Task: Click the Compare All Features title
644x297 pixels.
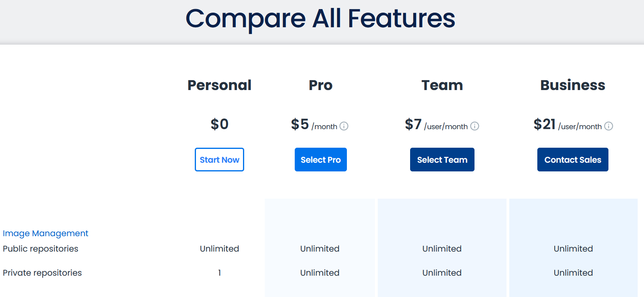Action: coord(320,19)
